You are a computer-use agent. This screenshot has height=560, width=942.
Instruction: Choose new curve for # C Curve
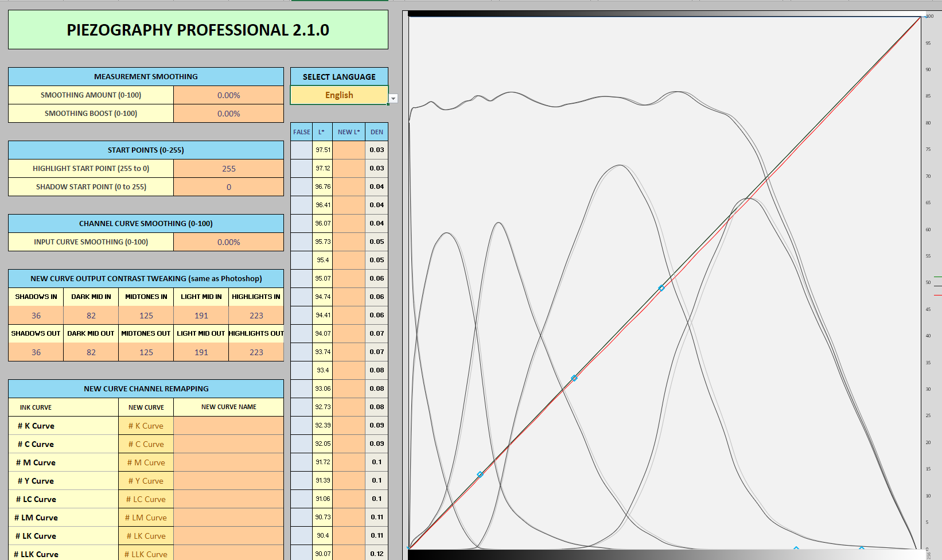146,444
